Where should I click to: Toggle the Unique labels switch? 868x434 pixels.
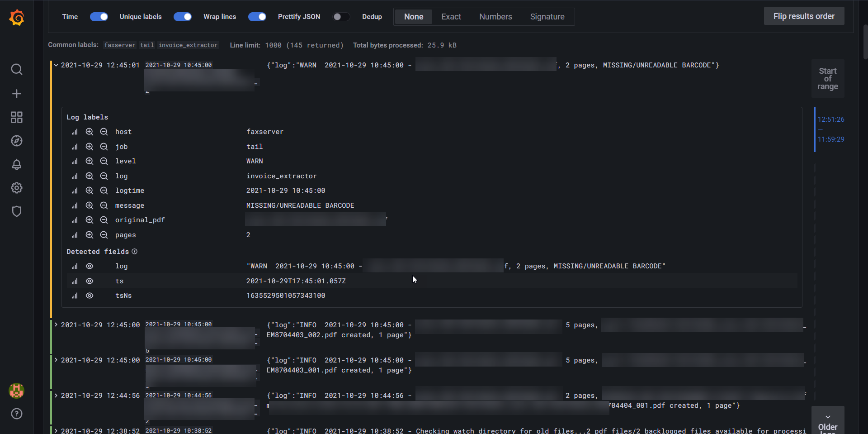[183, 17]
